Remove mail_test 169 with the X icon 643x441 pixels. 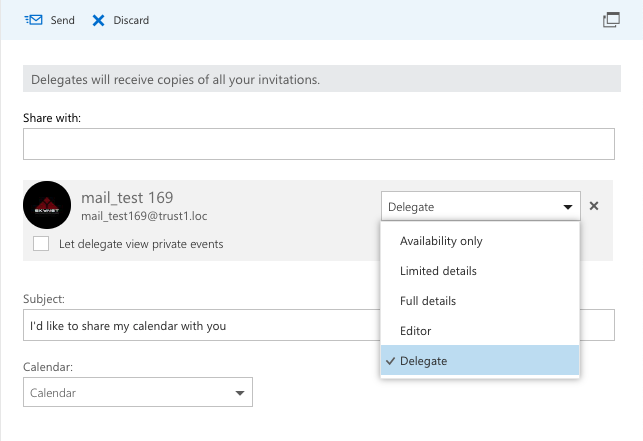point(594,206)
